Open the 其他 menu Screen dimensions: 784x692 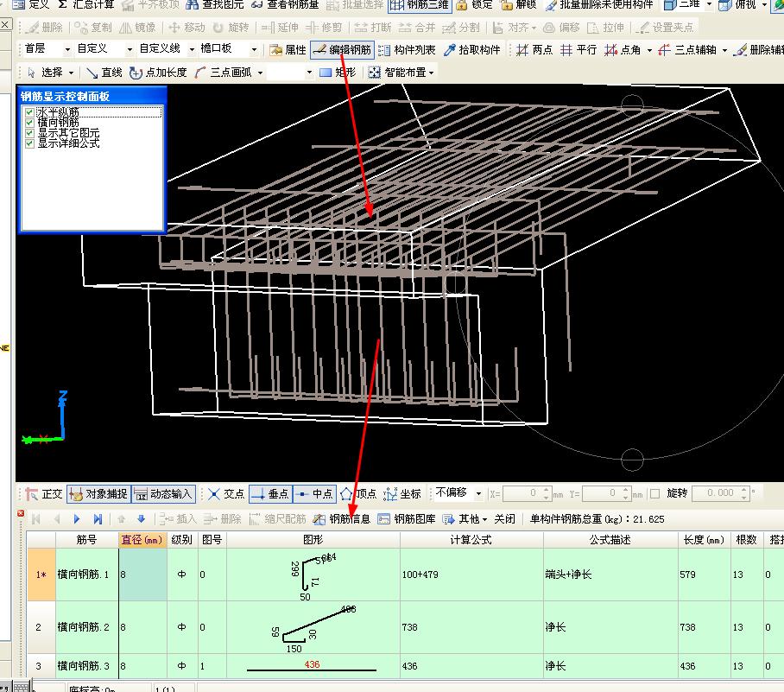pyautogui.click(x=465, y=519)
